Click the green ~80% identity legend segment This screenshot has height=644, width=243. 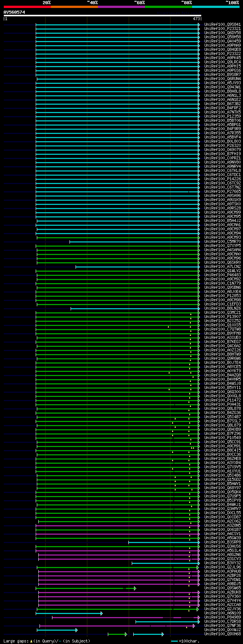[169, 7]
